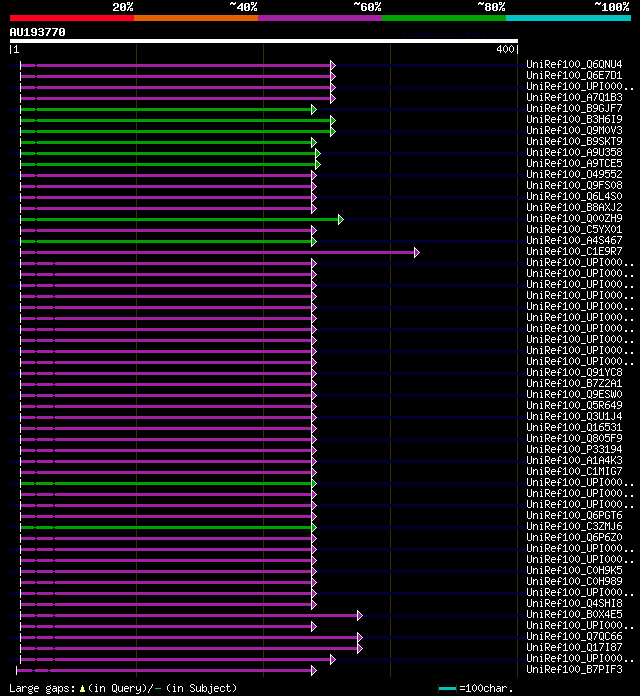
Task: Click the red 20% identity color swatch
Action: pos(72,18)
